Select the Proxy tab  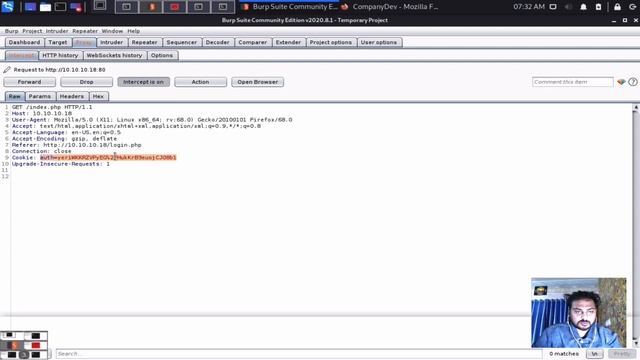(84, 42)
